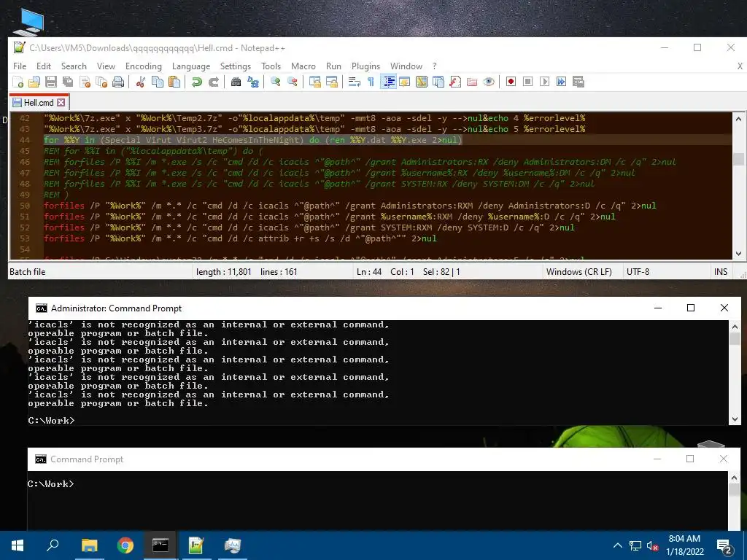Open taskbar search magnifier

click(53, 545)
